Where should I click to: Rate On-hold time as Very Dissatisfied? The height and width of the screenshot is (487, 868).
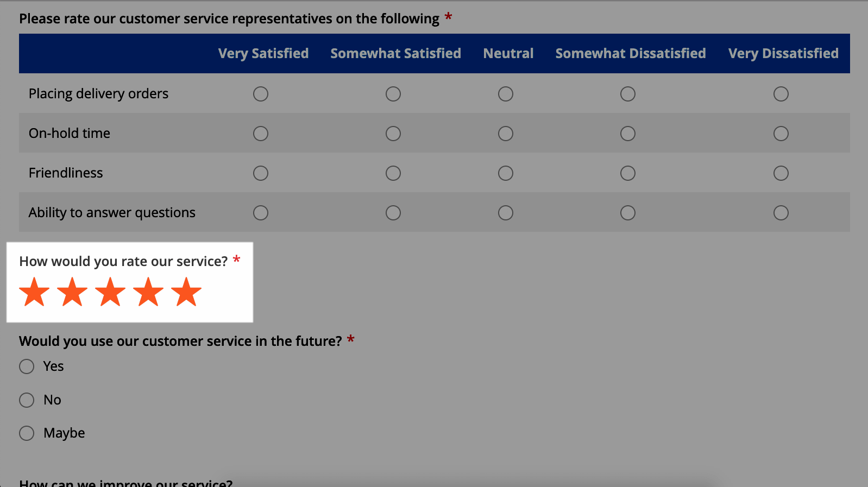point(781,134)
